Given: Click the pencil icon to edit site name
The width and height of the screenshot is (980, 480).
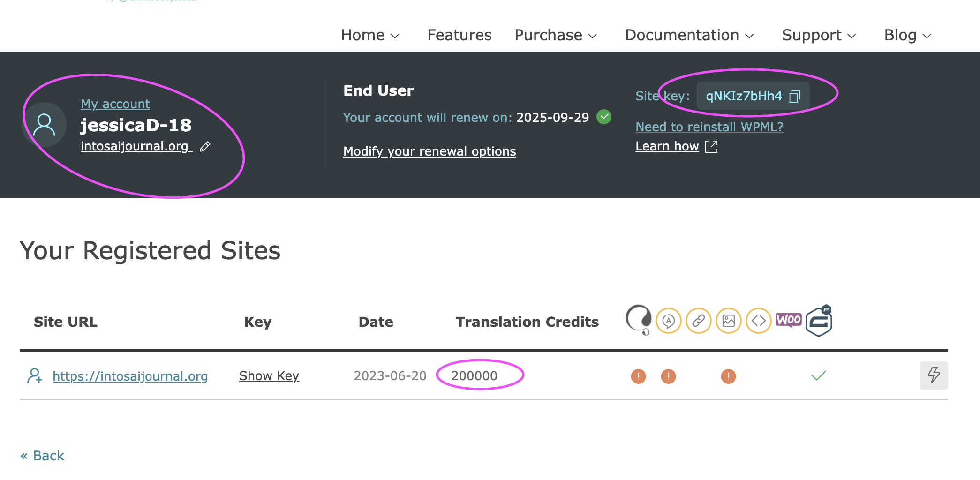Looking at the screenshot, I should pyautogui.click(x=205, y=147).
